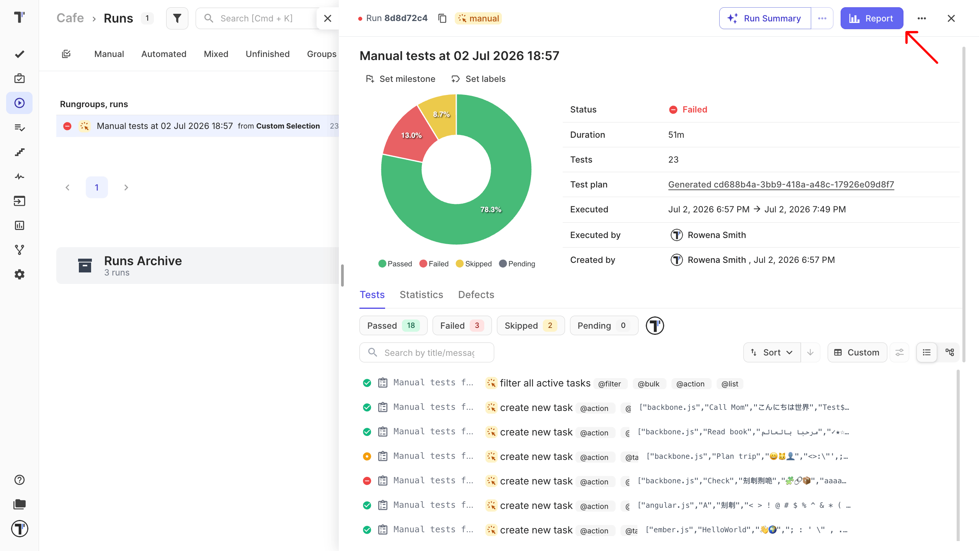Switch to list view of tests
980x551 pixels.
point(927,352)
